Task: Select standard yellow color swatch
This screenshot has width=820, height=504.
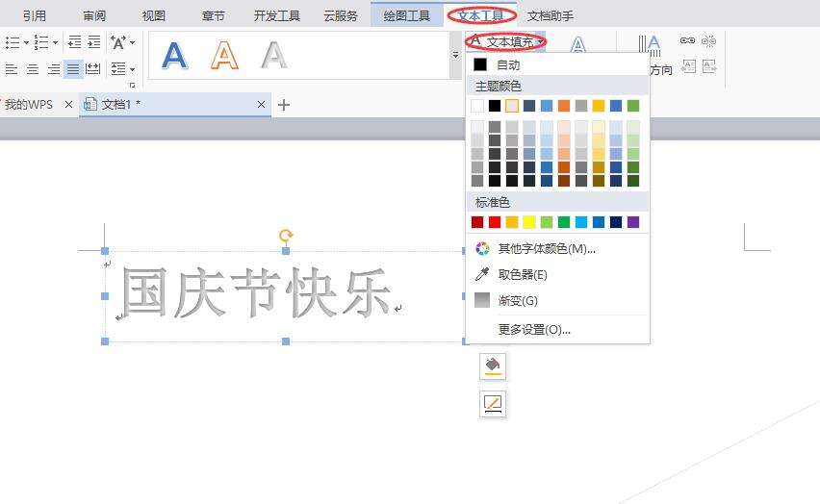Action: coord(529,222)
